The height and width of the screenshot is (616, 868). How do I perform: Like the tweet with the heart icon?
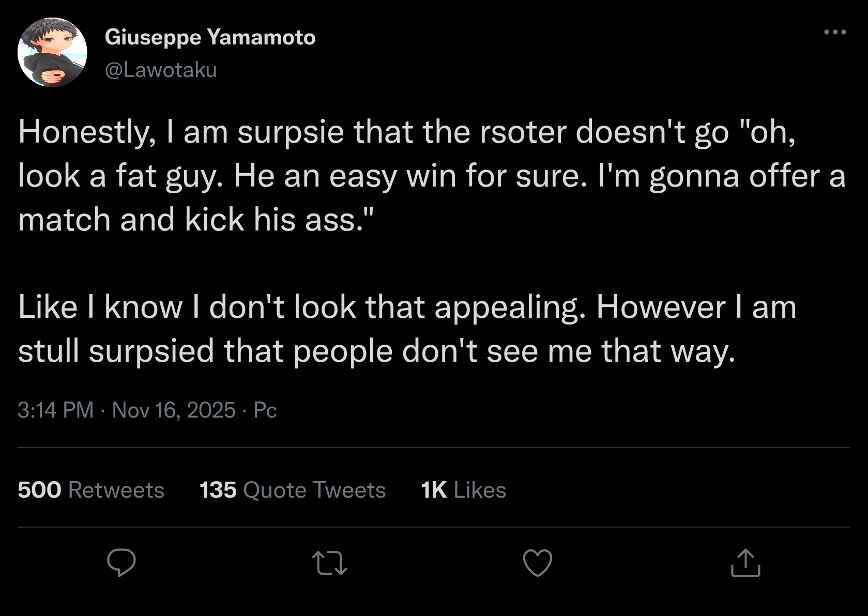[x=538, y=563]
